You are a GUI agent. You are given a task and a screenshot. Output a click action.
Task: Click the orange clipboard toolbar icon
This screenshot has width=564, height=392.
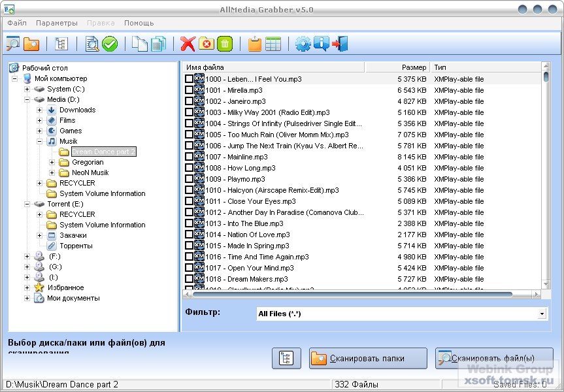click(x=254, y=44)
